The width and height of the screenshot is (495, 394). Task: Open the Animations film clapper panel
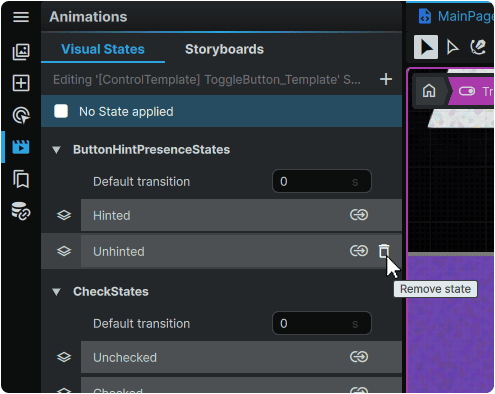(21, 147)
